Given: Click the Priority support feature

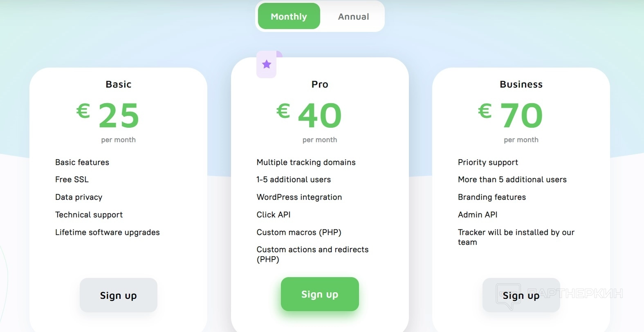Looking at the screenshot, I should coord(488,162).
